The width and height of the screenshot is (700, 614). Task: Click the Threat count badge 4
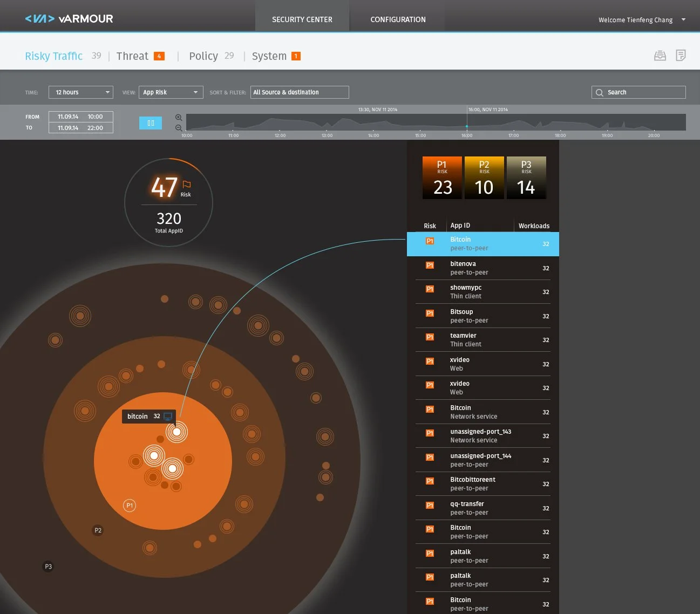coord(159,56)
